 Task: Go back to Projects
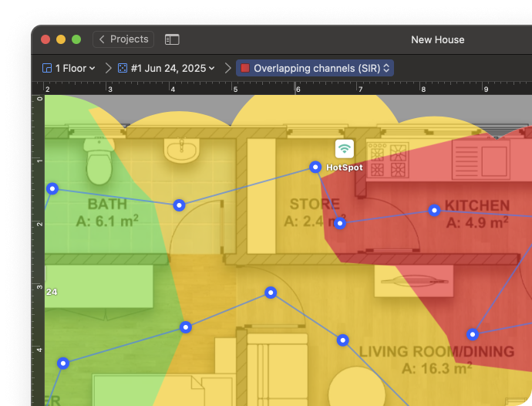pyautogui.click(x=123, y=39)
